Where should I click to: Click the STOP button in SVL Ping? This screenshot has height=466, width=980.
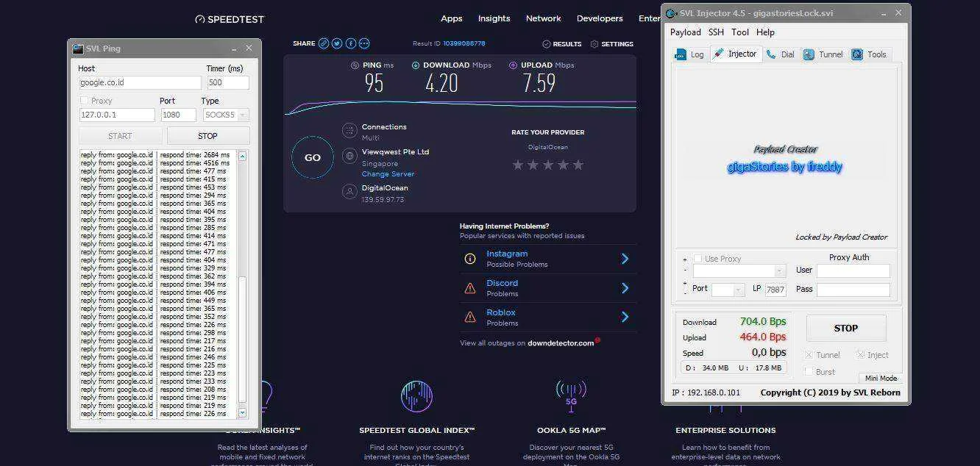point(208,136)
